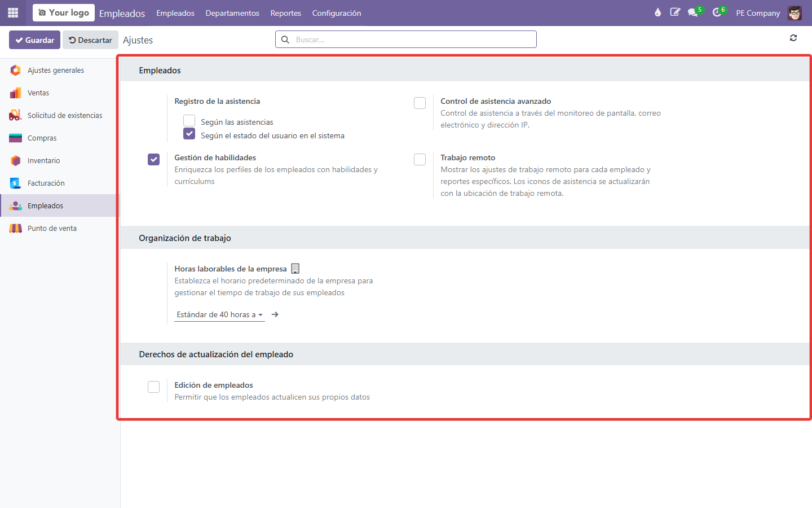The width and height of the screenshot is (812, 508).
Task: Click Registro de la asistencia label
Action: pos(217,101)
